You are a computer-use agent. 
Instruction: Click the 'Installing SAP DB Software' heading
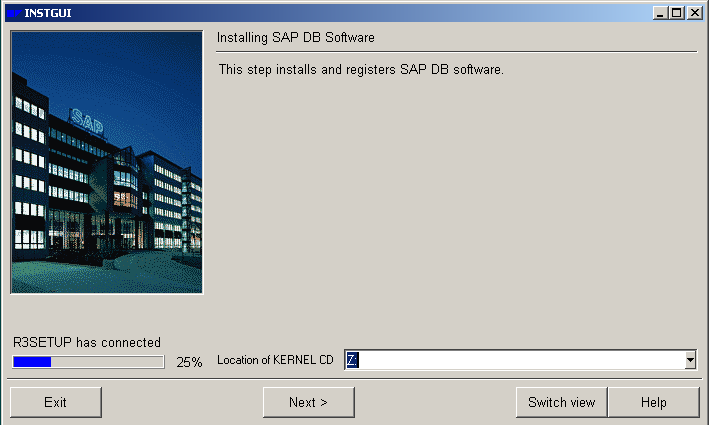point(296,38)
